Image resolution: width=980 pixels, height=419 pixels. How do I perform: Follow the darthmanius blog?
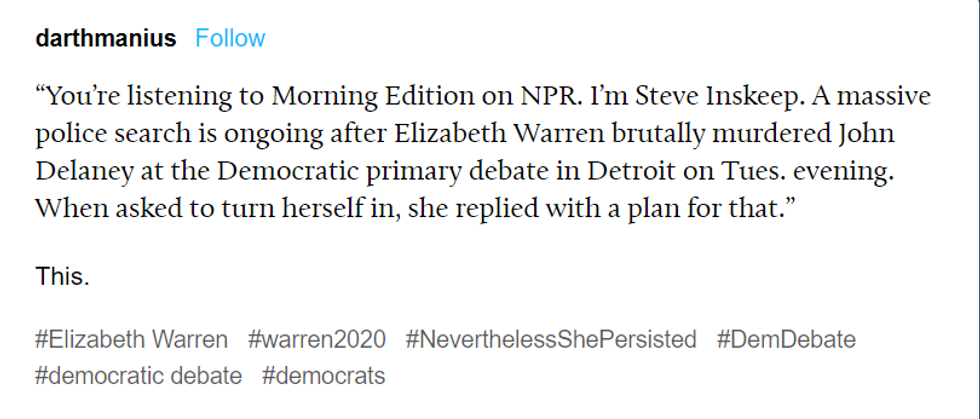230,39
